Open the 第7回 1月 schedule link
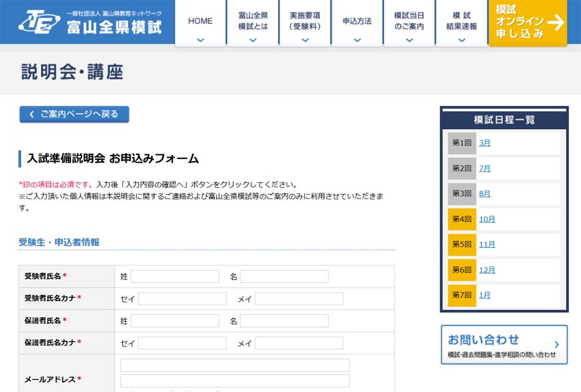The image size is (581, 392). [x=485, y=295]
